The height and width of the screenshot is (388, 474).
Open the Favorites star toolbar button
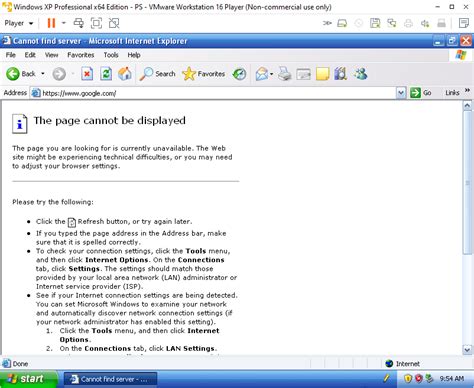[x=203, y=74]
